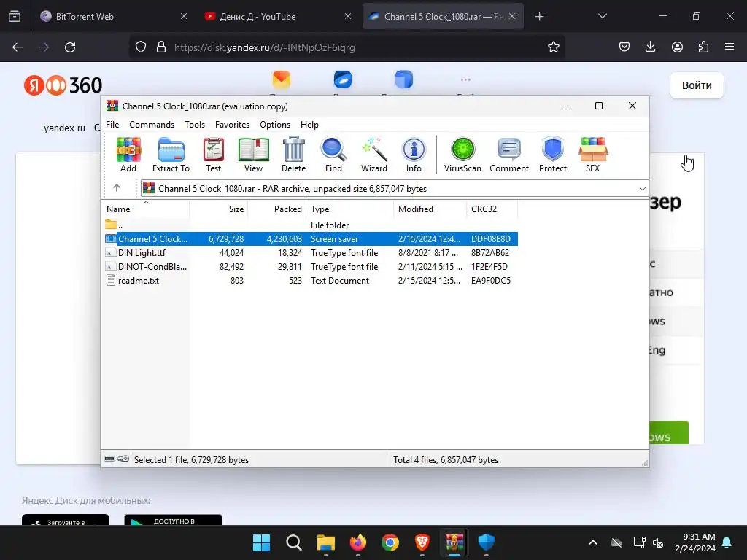The image size is (747, 560).
Task: Click the Add toolbar icon in WinRAR
Action: click(x=128, y=155)
